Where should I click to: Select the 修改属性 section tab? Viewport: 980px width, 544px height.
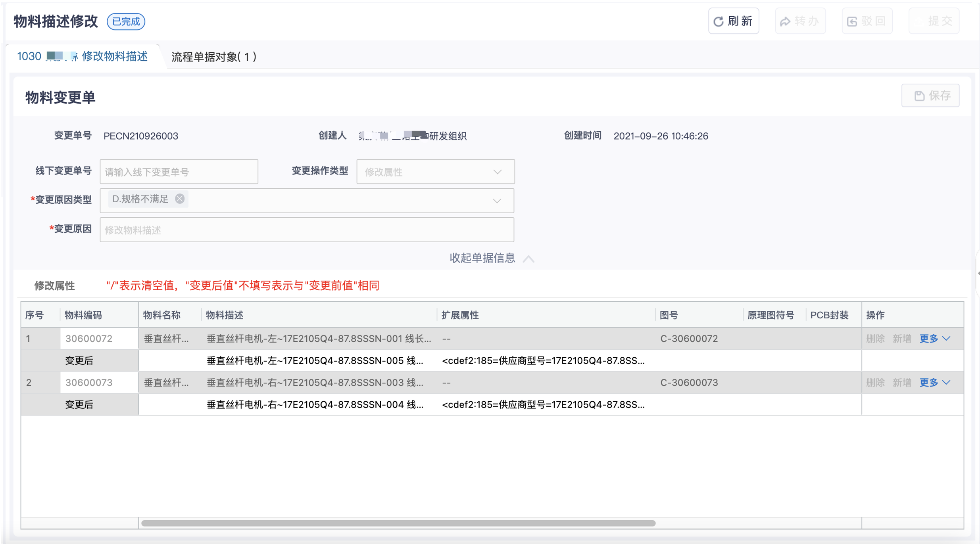54,285
